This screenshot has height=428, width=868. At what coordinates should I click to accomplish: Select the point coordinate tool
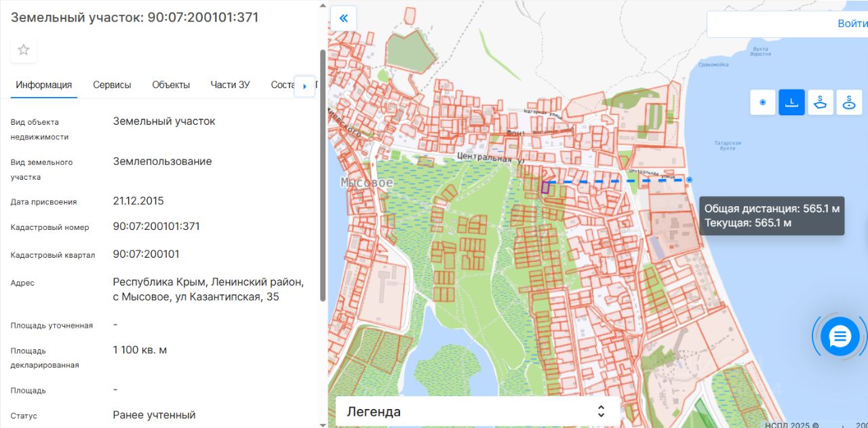tap(763, 102)
